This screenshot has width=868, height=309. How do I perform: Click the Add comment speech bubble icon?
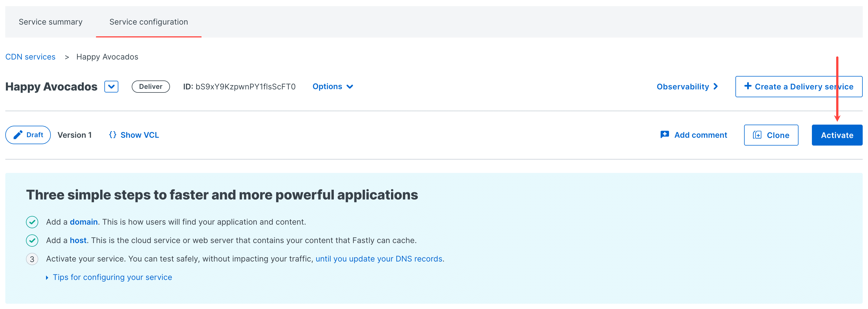(x=665, y=135)
